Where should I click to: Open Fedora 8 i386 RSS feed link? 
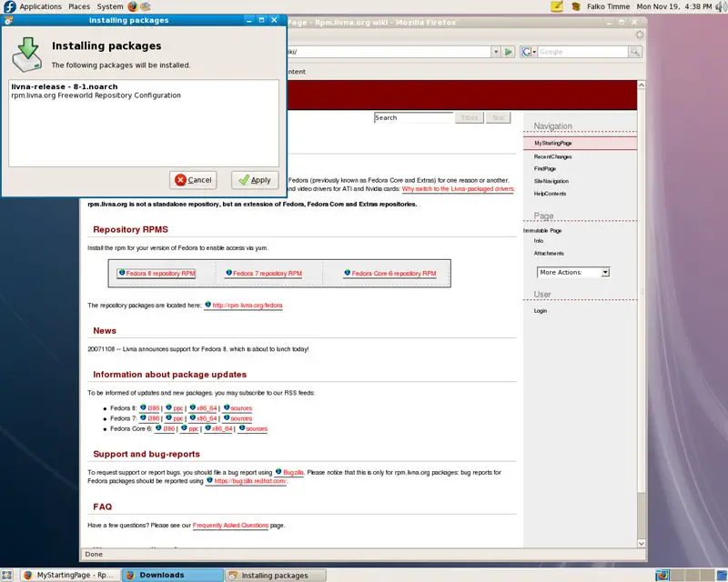click(153, 408)
